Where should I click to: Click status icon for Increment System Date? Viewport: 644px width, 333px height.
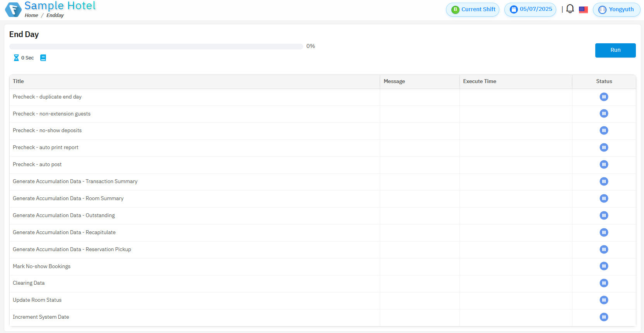tap(603, 317)
